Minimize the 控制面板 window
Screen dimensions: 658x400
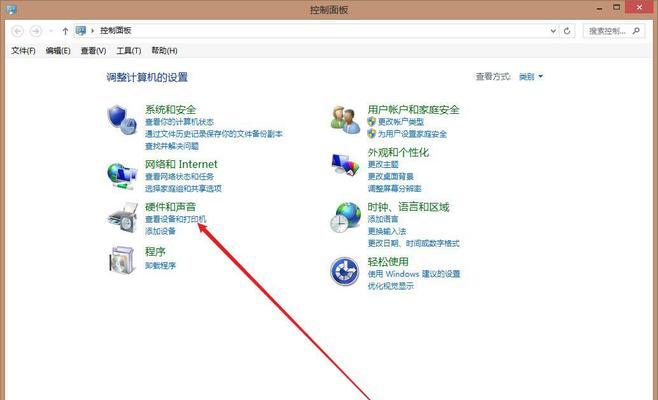pyautogui.click(x=600, y=8)
